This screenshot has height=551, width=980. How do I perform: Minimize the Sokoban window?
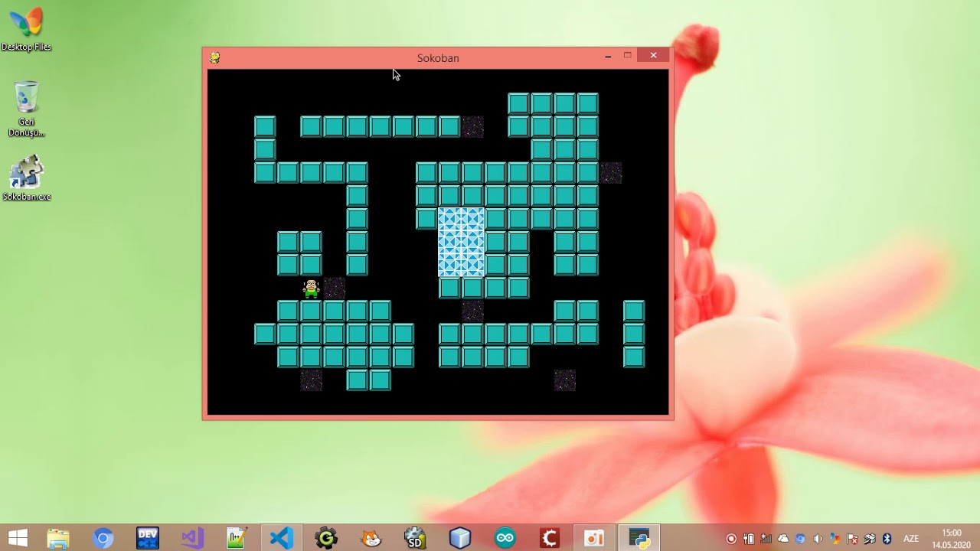coord(608,56)
